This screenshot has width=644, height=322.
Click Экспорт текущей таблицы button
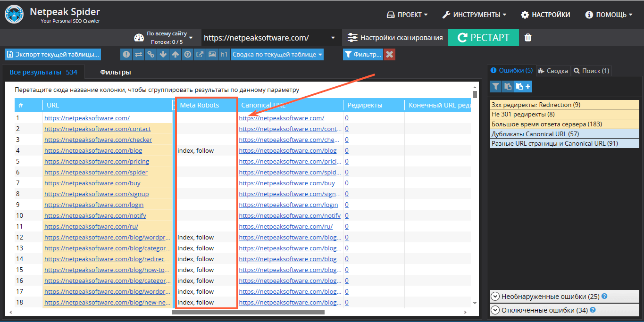[x=53, y=54]
